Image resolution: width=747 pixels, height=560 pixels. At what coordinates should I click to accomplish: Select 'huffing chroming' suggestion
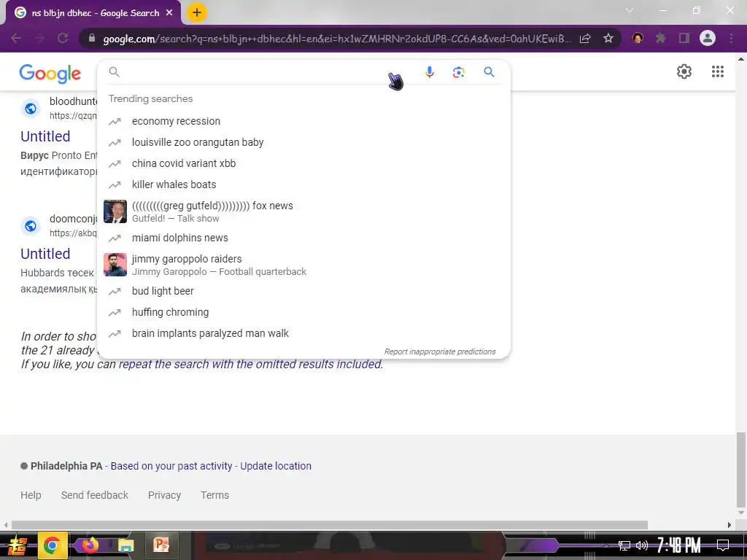click(303, 312)
